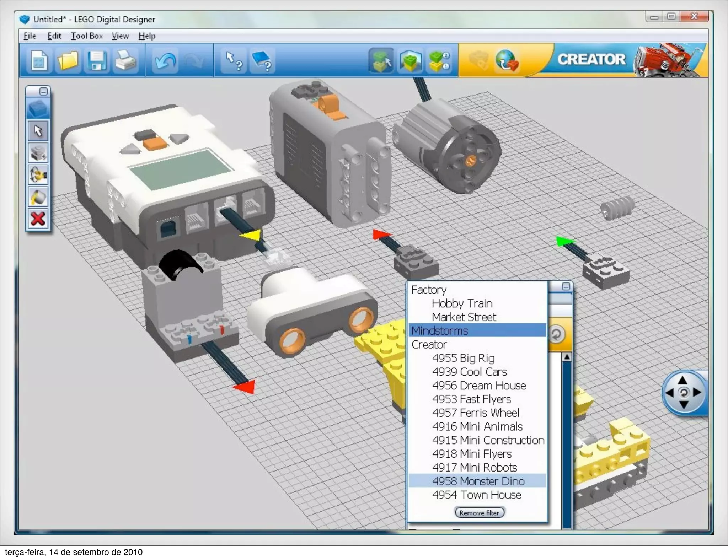Click the New model icon

click(x=39, y=60)
